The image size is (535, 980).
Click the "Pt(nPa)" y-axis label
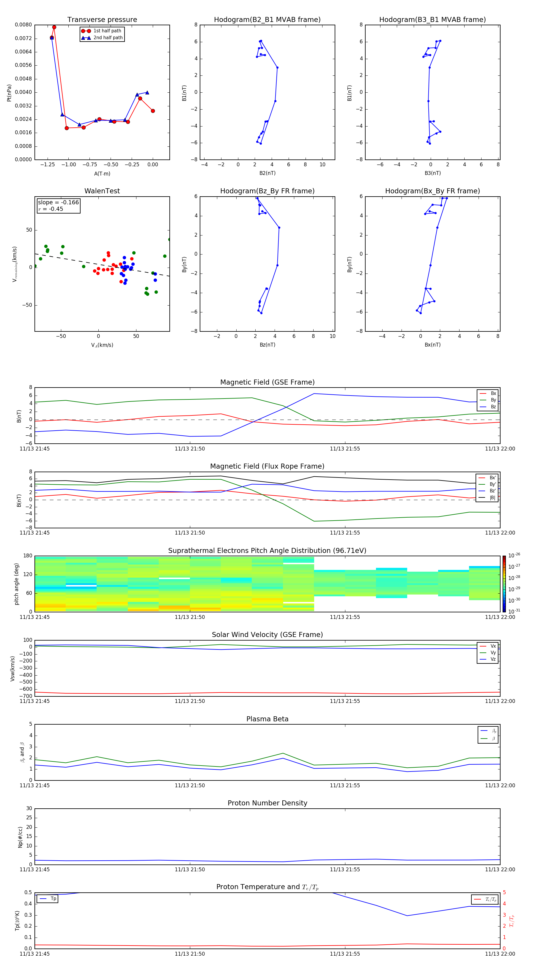(x=9, y=92)
